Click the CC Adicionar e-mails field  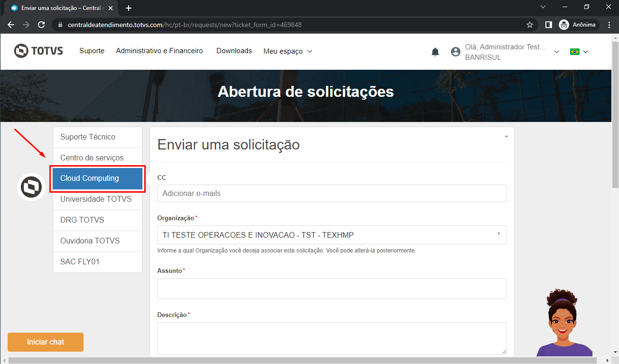pyautogui.click(x=332, y=194)
